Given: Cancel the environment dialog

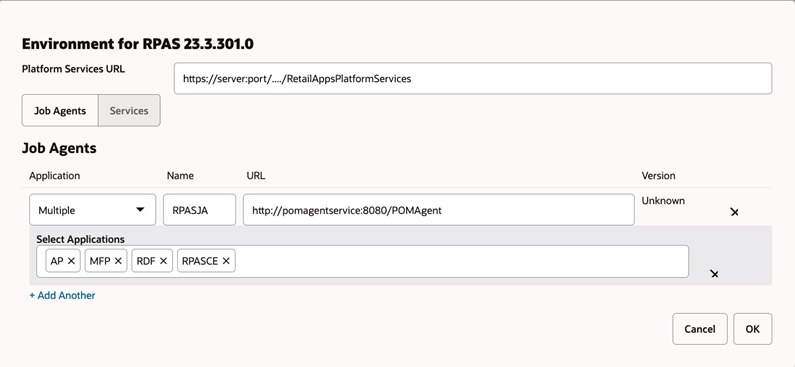Looking at the screenshot, I should click(700, 329).
